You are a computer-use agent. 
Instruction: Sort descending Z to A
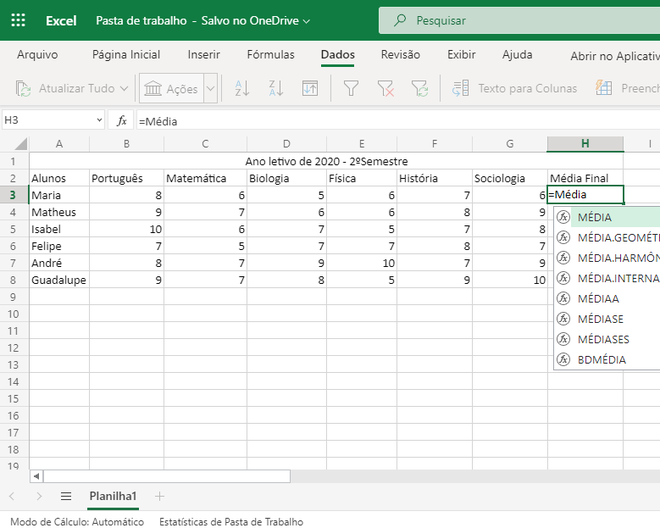coord(276,89)
